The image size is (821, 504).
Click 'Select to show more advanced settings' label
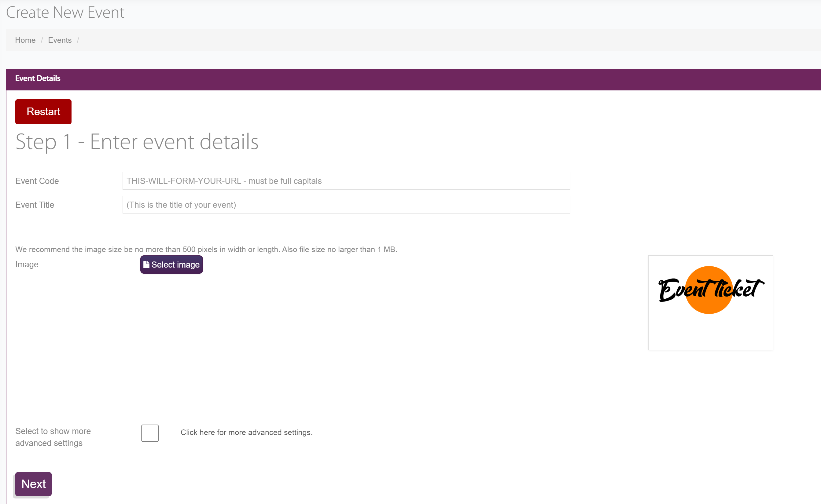(x=53, y=437)
